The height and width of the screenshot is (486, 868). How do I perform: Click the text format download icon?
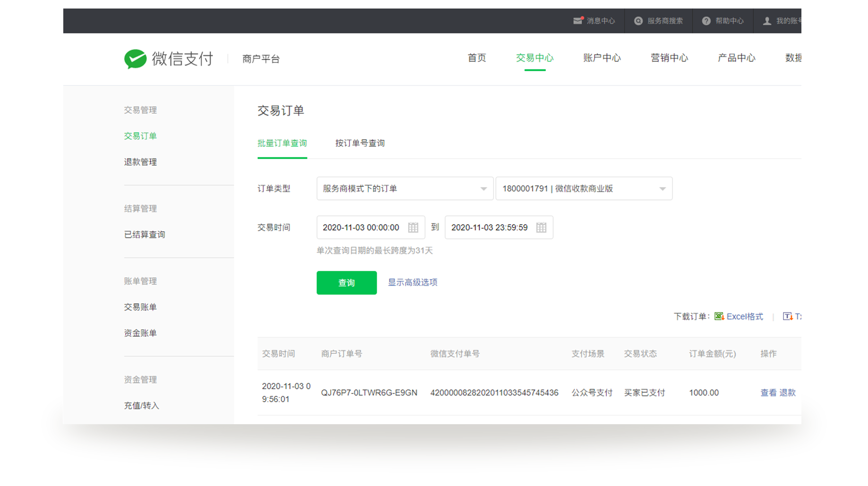[x=788, y=316]
